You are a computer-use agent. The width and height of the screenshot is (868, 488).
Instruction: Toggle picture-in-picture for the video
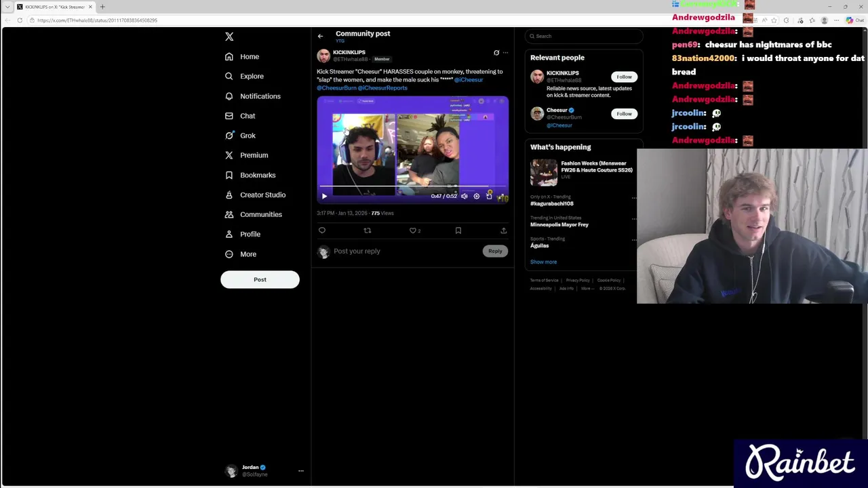489,196
